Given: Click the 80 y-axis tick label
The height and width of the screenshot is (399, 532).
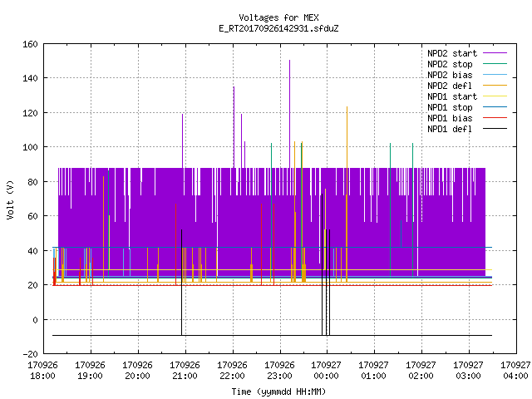Looking at the screenshot, I should click(32, 182).
